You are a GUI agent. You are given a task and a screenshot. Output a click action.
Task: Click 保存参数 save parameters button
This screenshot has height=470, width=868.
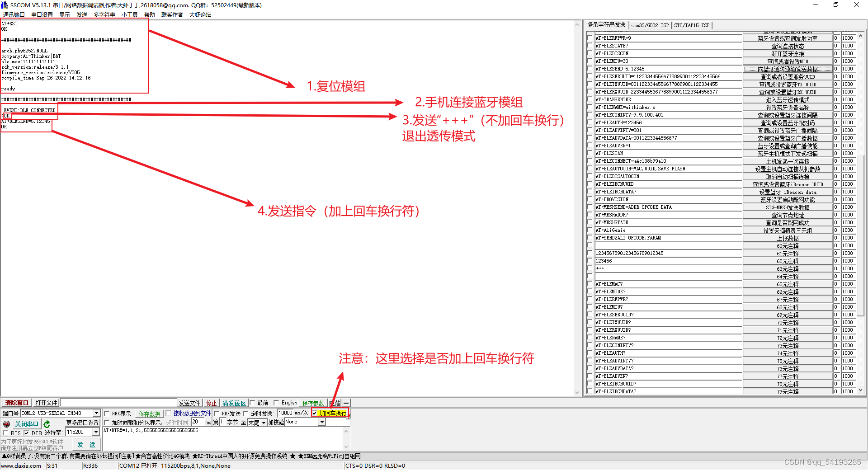pos(313,403)
